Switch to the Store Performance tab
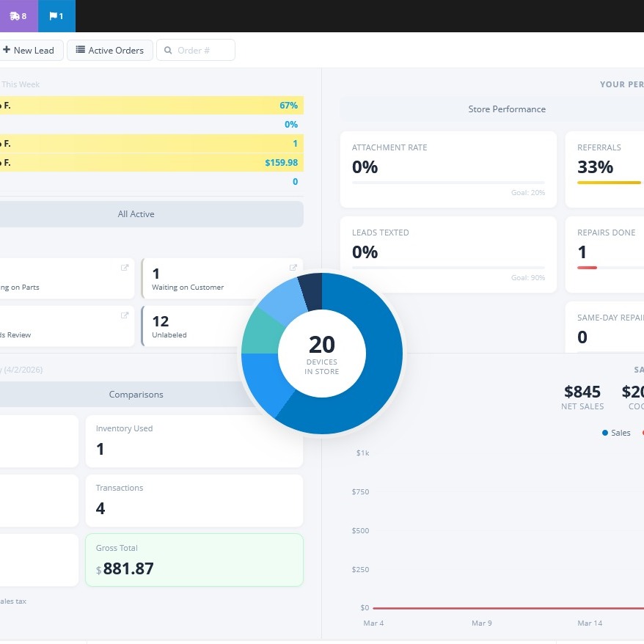Viewport: 644px width, 644px height. 507,109
